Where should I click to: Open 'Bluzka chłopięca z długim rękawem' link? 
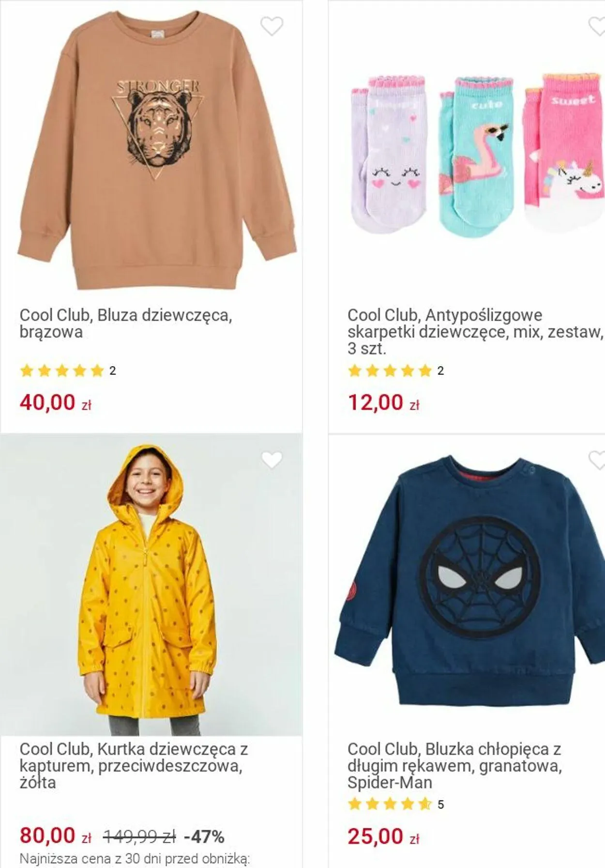tap(454, 765)
